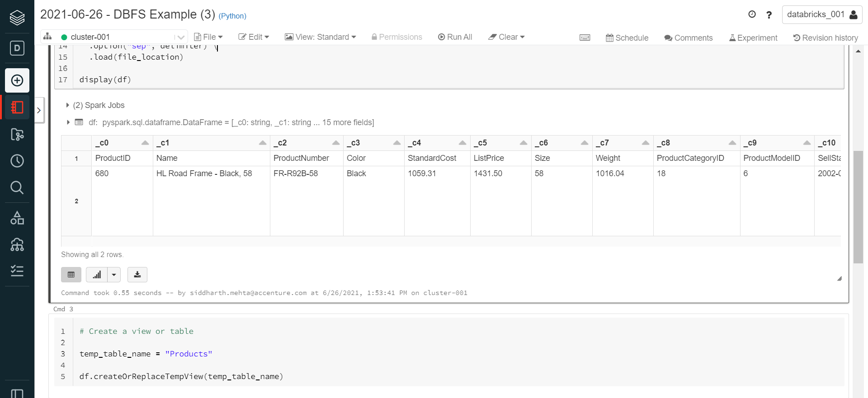The width and height of the screenshot is (868, 398).
Task: Show keyboard shortcuts icon
Action: click(x=585, y=37)
